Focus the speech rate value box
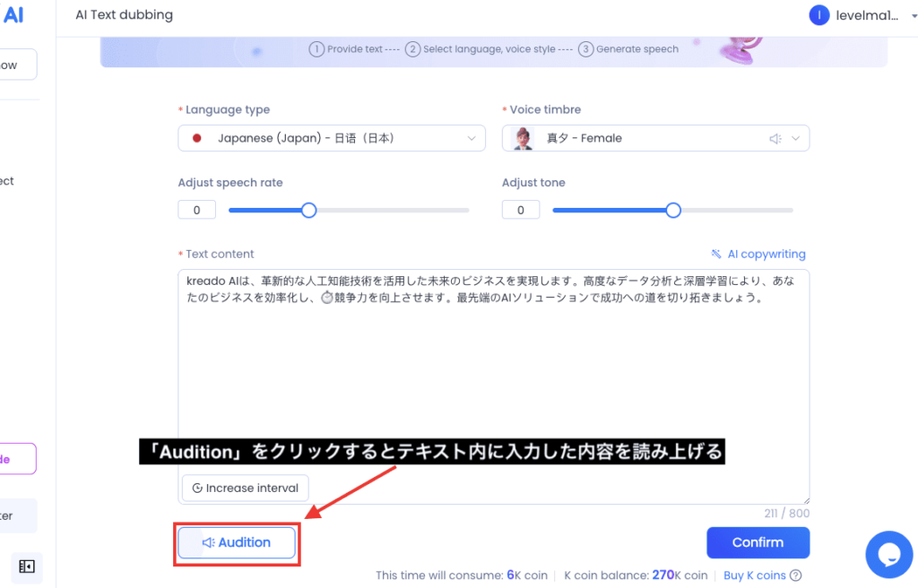 tap(196, 210)
